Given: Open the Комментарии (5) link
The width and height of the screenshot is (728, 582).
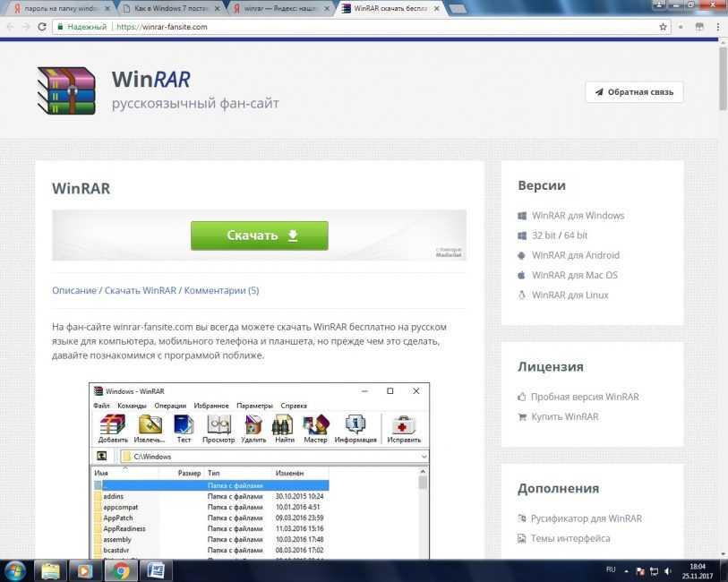Looking at the screenshot, I should (221, 290).
